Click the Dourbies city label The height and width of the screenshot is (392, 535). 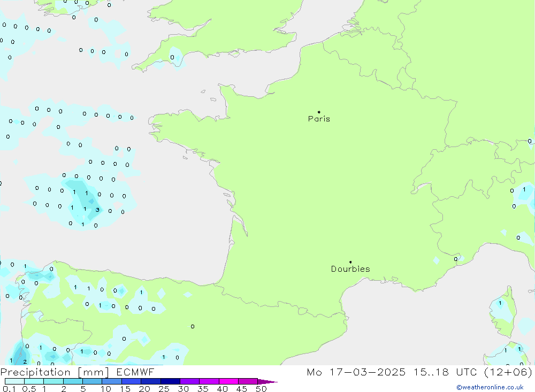(x=350, y=269)
